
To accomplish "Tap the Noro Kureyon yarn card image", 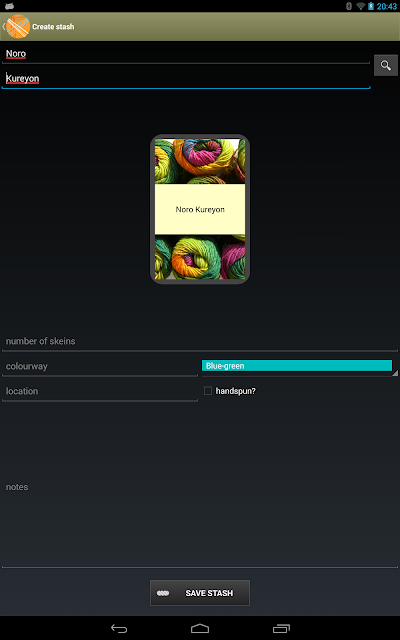I will (200, 209).
